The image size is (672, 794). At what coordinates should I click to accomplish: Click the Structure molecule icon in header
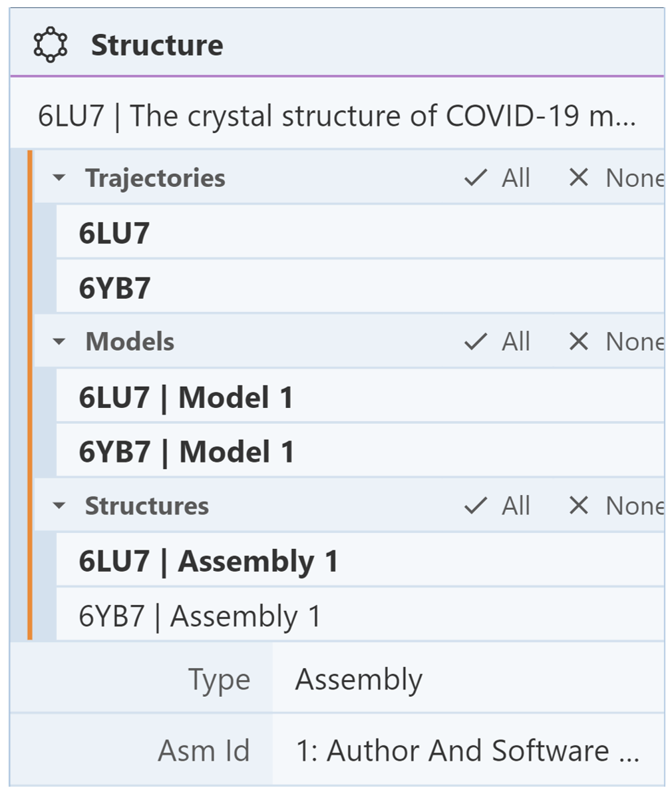point(50,46)
